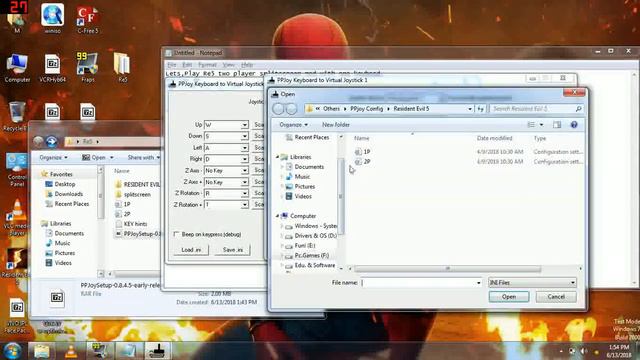The image size is (640, 360).
Task: Open the Right key dropdown in PPJoy
Action: (244, 159)
